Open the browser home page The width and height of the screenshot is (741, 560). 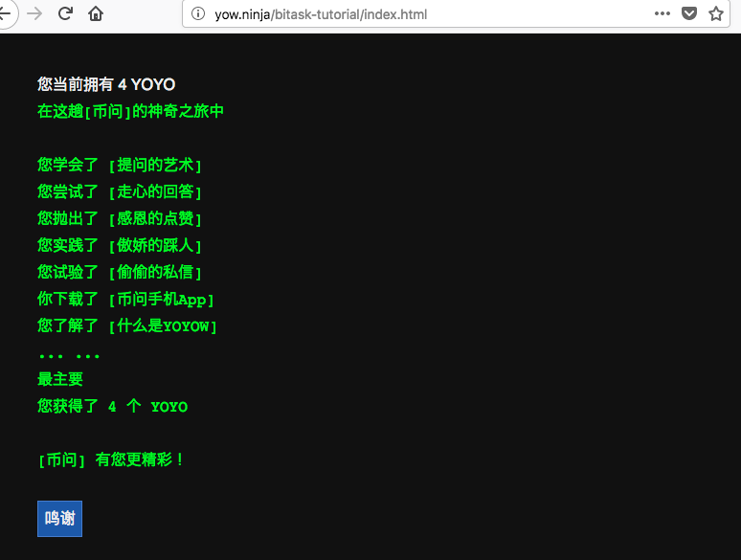(96, 13)
